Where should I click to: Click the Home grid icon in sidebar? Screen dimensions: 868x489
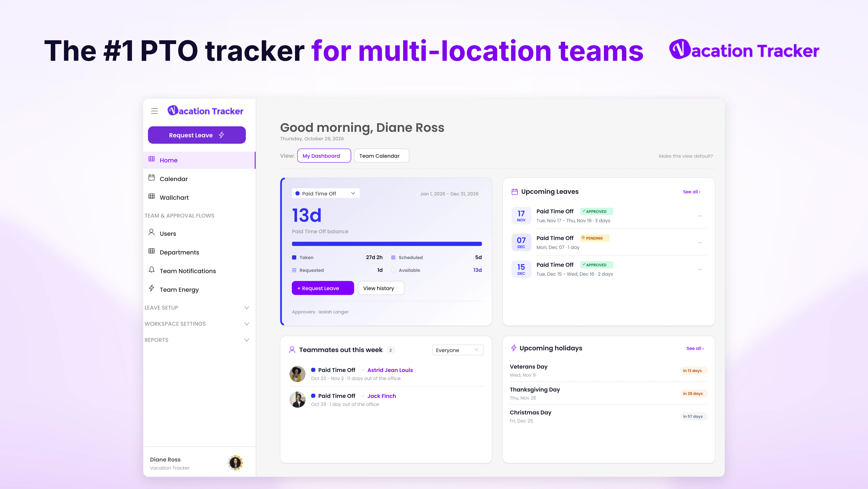pos(152,159)
